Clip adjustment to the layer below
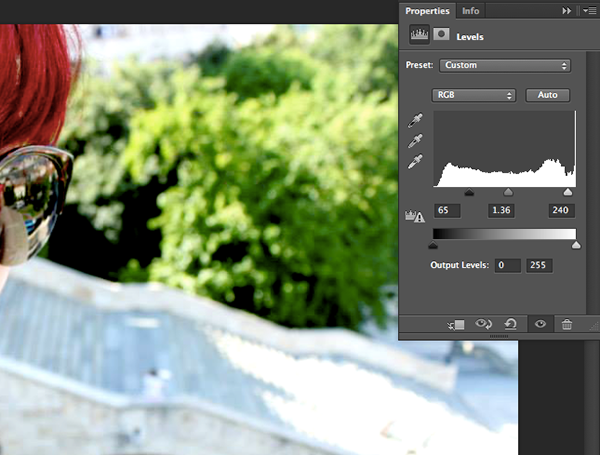Viewport: 600px width, 455px height. tap(458, 324)
